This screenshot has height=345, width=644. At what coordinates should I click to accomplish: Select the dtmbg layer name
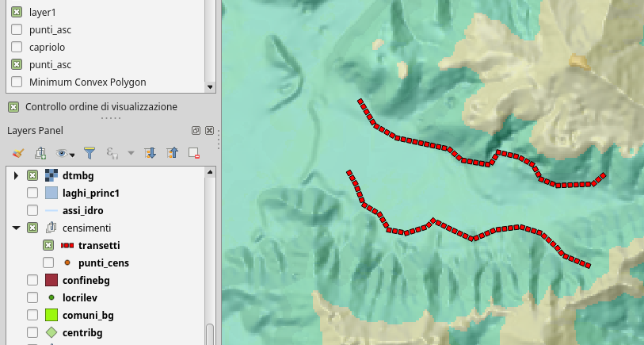78,175
